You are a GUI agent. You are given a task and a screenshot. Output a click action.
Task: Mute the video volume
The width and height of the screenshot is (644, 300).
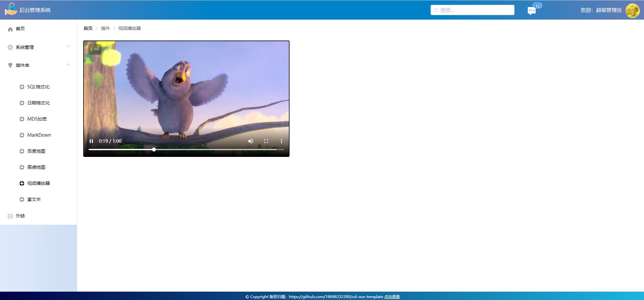251,141
